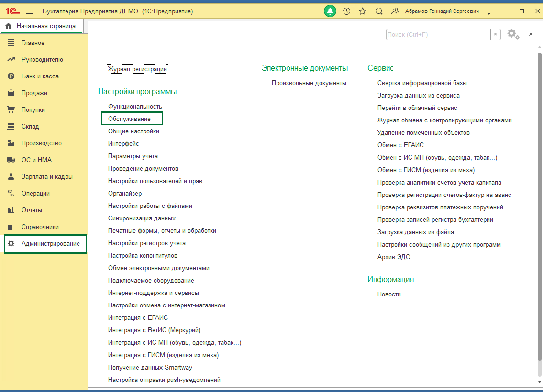Open Произвольные документы
Image resolution: width=543 pixels, height=392 pixels.
pyautogui.click(x=309, y=83)
